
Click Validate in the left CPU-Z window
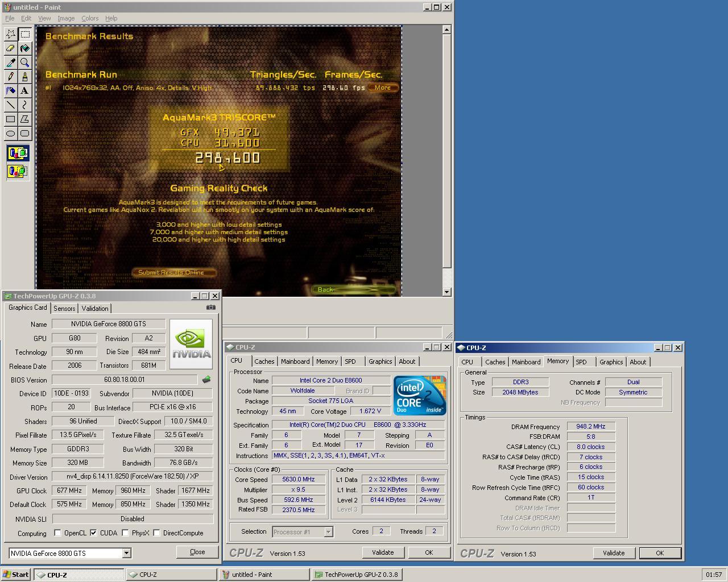383,552
